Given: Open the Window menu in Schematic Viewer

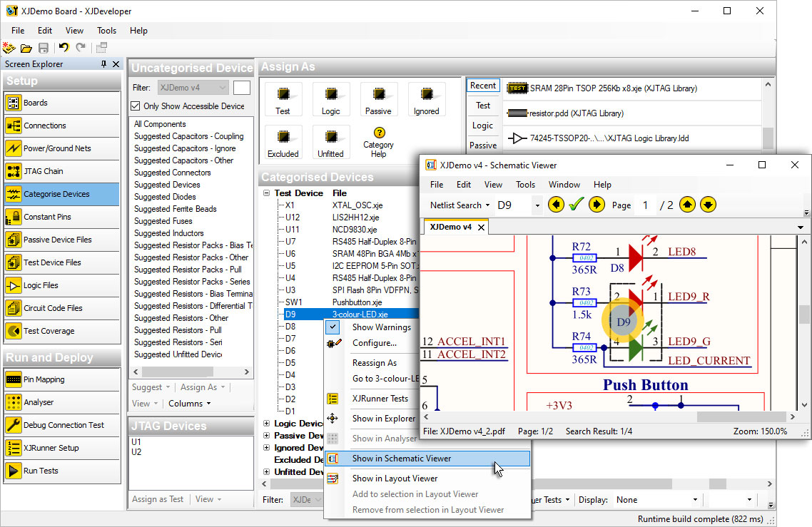Looking at the screenshot, I should point(564,184).
